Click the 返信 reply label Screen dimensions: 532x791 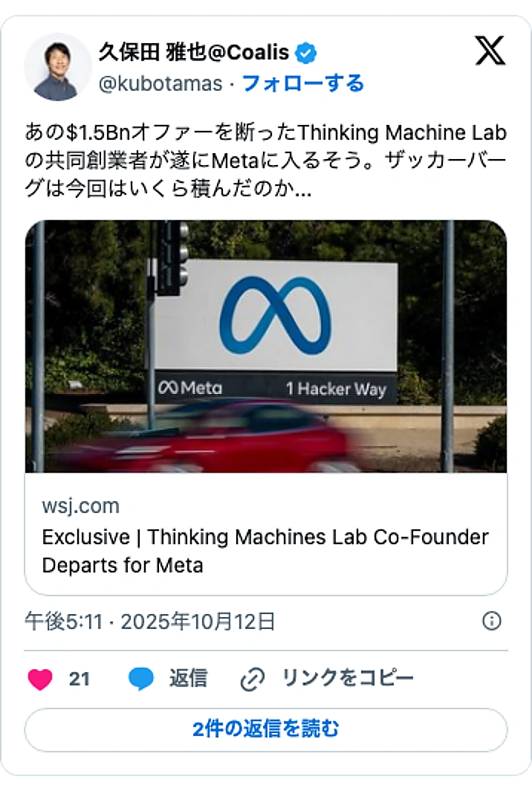[188, 679]
